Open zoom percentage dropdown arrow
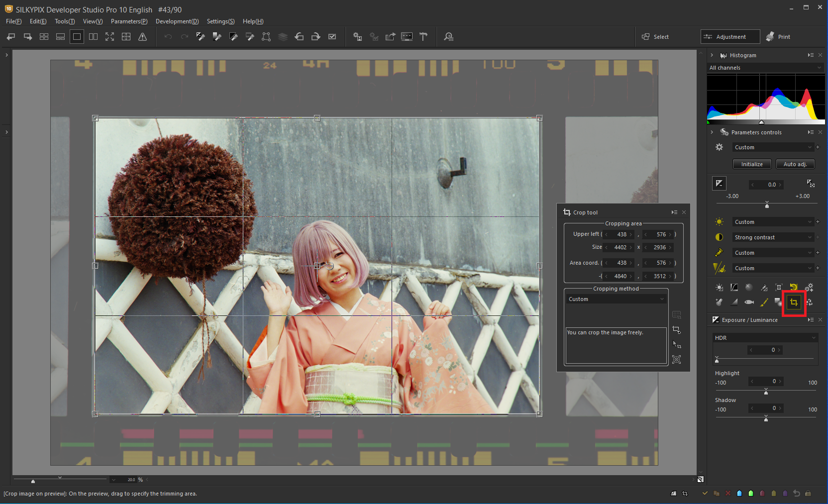Viewport: 828px width, 504px height. [x=114, y=480]
